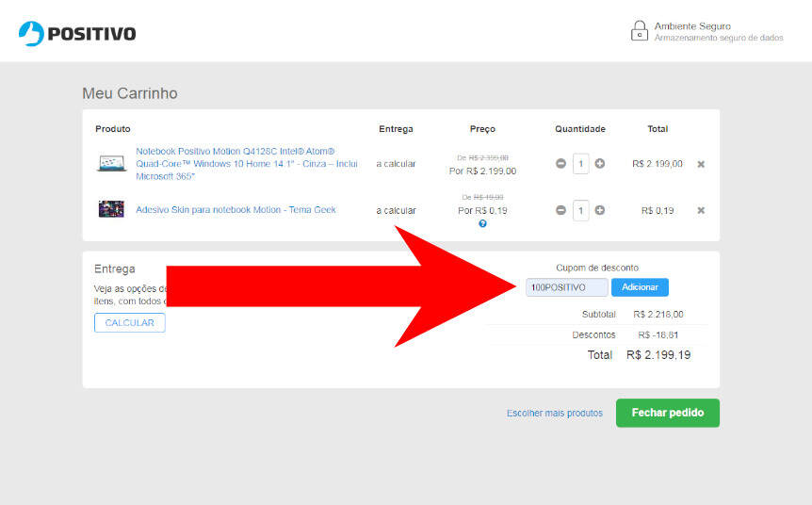The image size is (812, 505).
Task: Remove Adesivo Skin item from cart
Action: 701,210
